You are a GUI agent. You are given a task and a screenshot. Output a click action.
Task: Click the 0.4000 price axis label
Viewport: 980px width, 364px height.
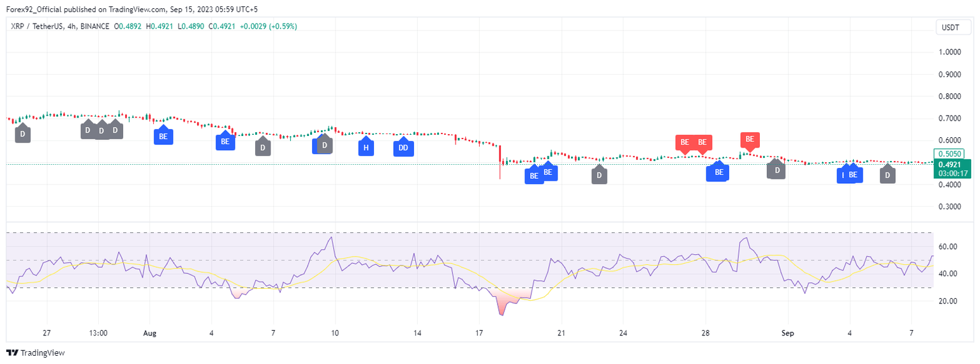pos(949,185)
